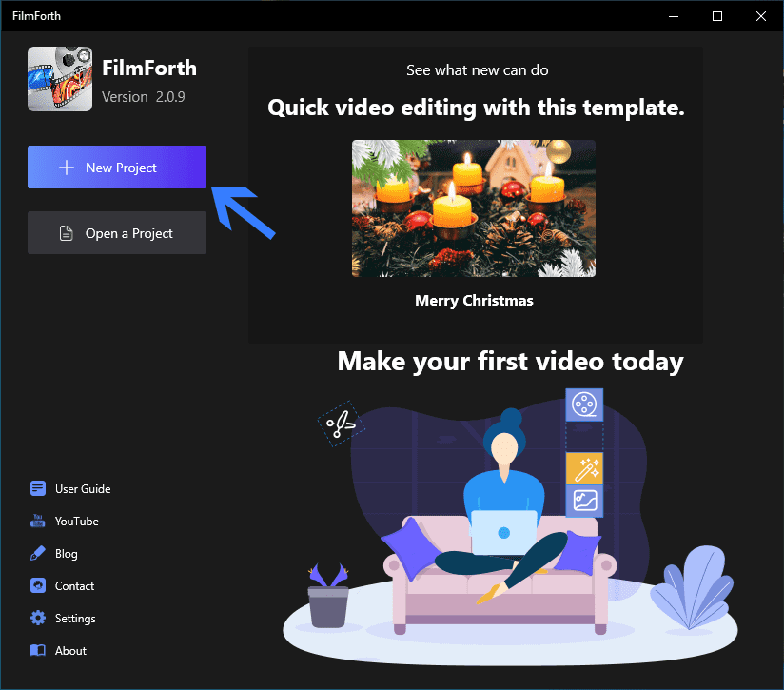Click the "Make your first video today" heading

pyautogui.click(x=511, y=362)
